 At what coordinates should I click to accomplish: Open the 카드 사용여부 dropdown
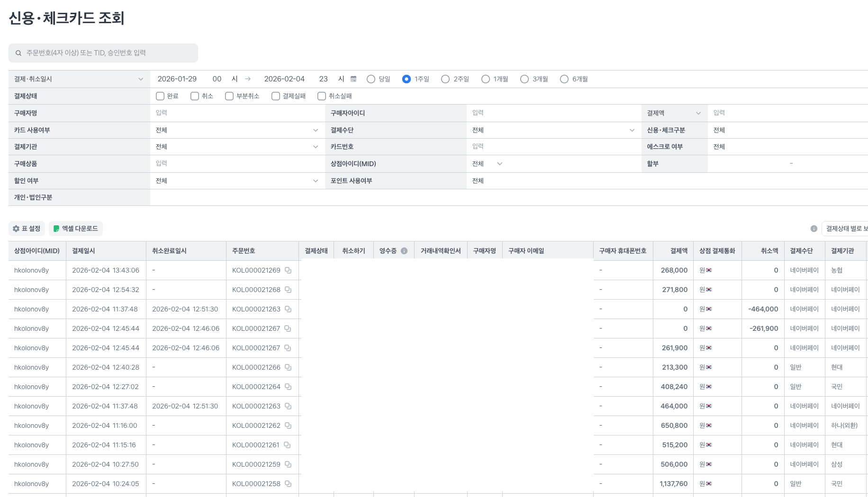click(x=237, y=130)
